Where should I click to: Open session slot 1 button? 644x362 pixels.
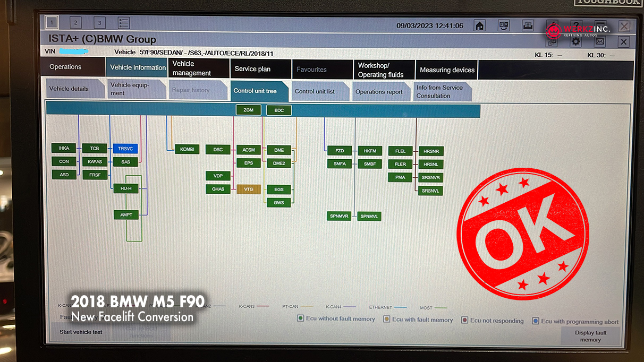[x=52, y=22]
